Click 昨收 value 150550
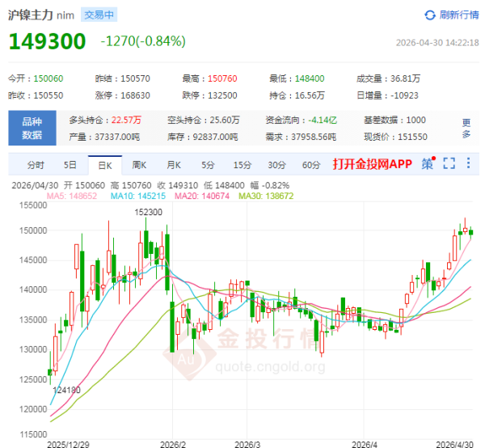This screenshot has height=448, width=485. pos(48,95)
